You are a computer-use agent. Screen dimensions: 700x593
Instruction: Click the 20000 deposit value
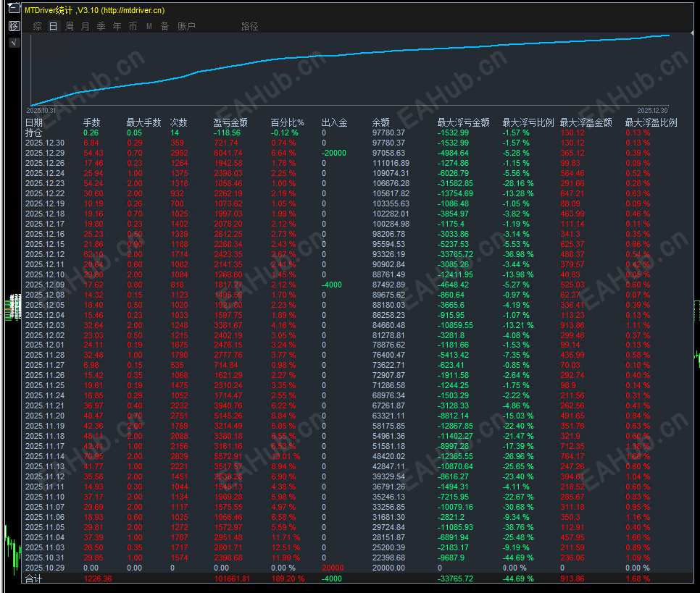point(333,568)
